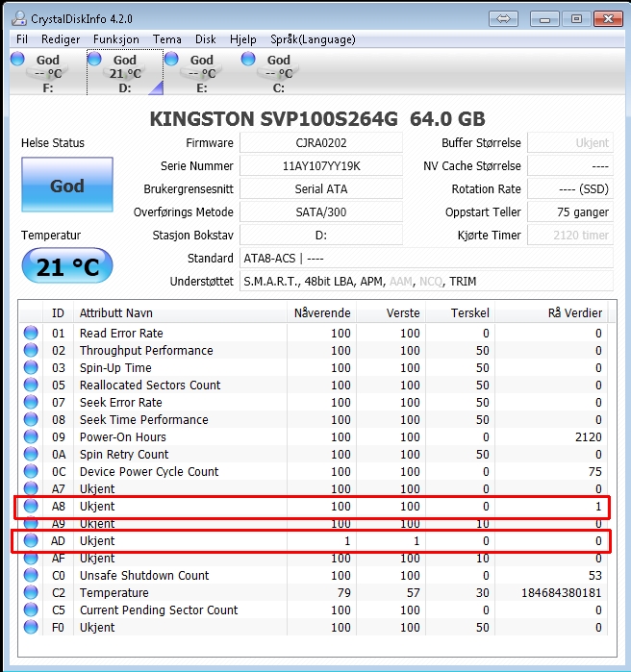Click status orb for Device Power Cycle Count
631x672 pixels.
click(x=31, y=471)
